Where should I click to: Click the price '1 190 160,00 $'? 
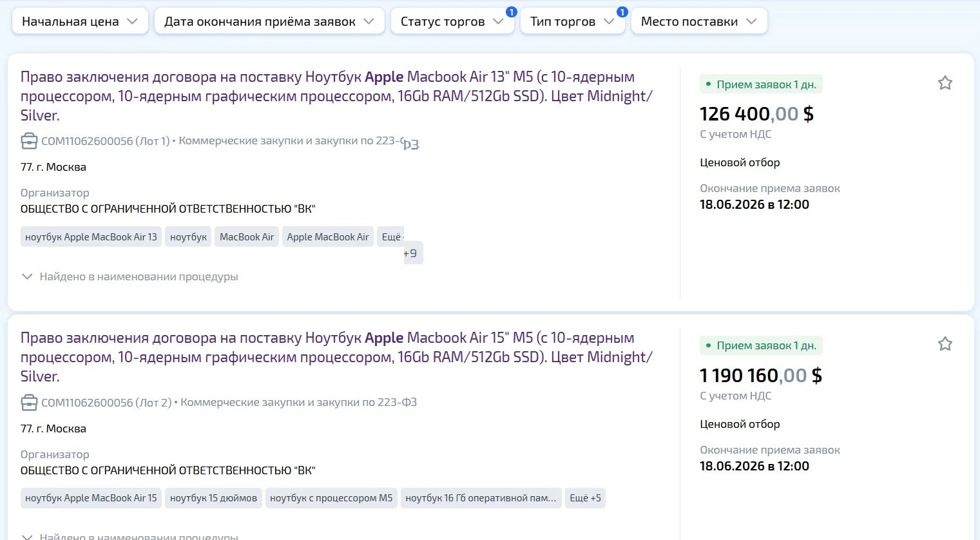point(761,376)
